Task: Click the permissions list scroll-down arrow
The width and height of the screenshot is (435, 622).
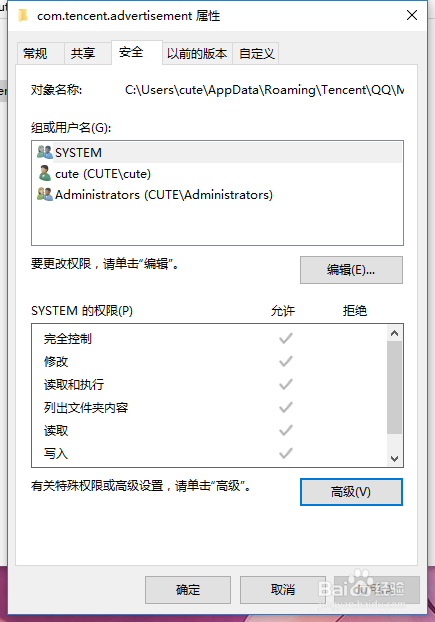Action: (x=394, y=459)
